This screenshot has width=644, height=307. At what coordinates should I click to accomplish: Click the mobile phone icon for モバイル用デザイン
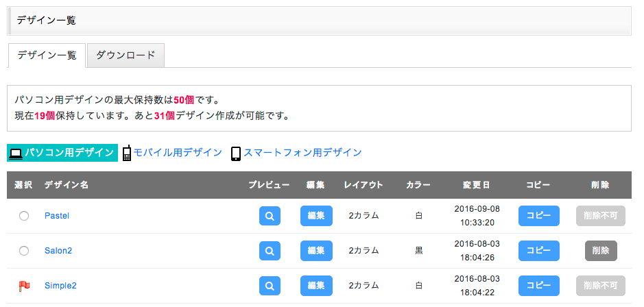pyautogui.click(x=126, y=153)
